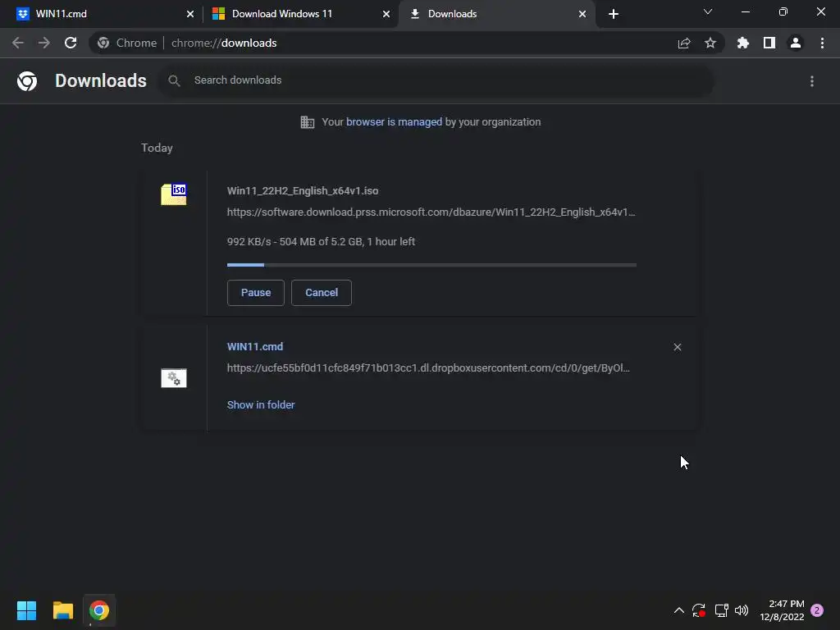This screenshot has width=840, height=630.
Task: Go back using the browser back arrow
Action: (x=18, y=43)
